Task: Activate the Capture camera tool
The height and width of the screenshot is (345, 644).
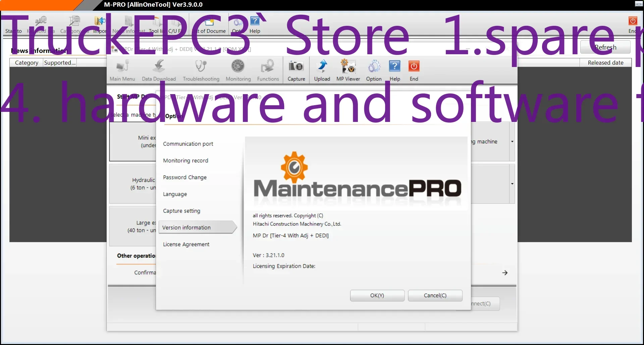Action: click(x=296, y=69)
